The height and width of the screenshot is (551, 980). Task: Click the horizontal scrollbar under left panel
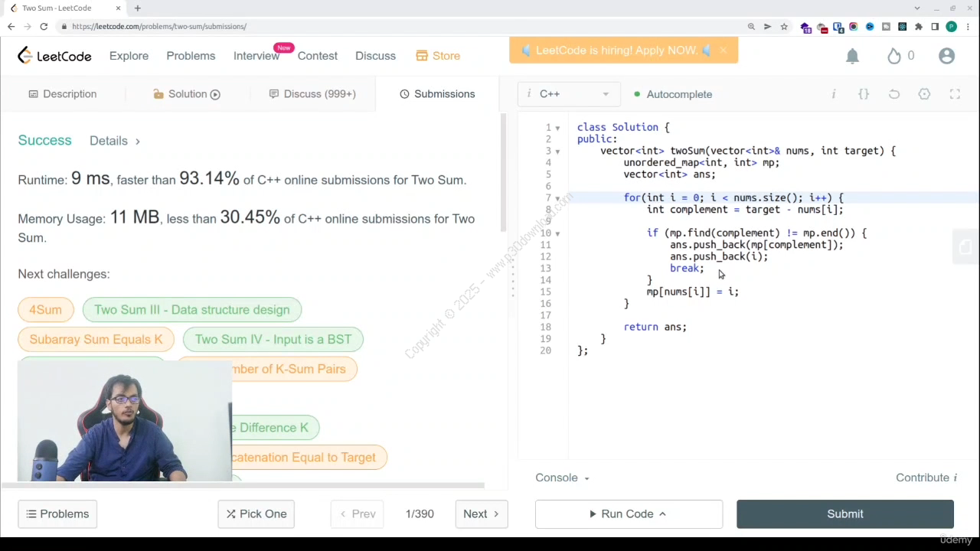(x=242, y=485)
